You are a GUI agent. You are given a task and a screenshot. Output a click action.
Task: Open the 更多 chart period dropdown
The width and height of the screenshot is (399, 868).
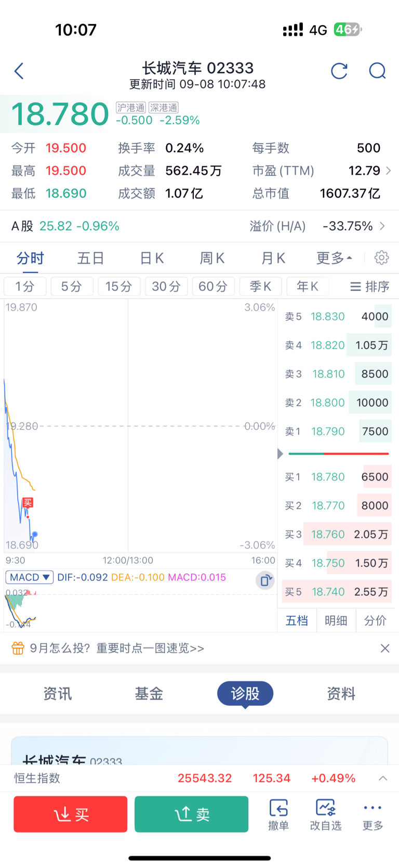tap(334, 257)
